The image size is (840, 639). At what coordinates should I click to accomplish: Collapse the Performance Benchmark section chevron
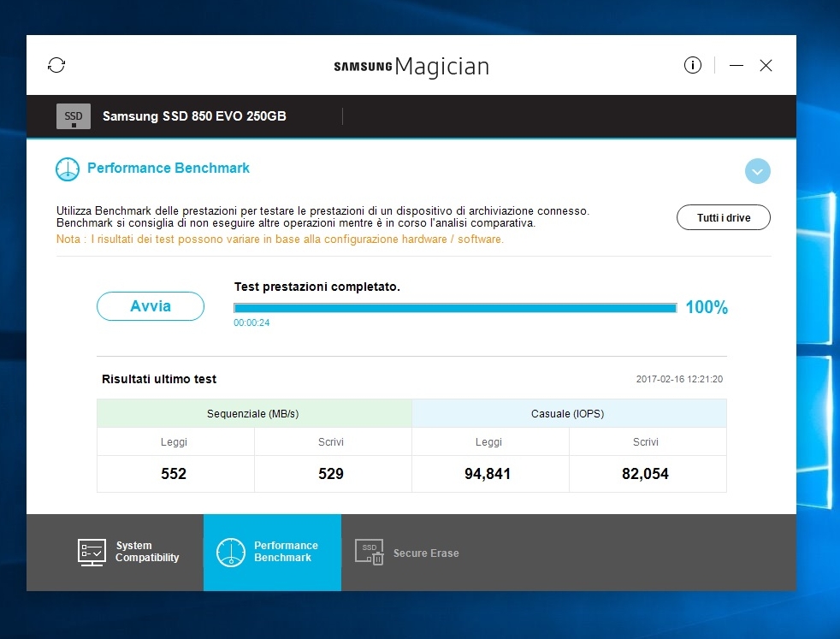click(x=758, y=171)
